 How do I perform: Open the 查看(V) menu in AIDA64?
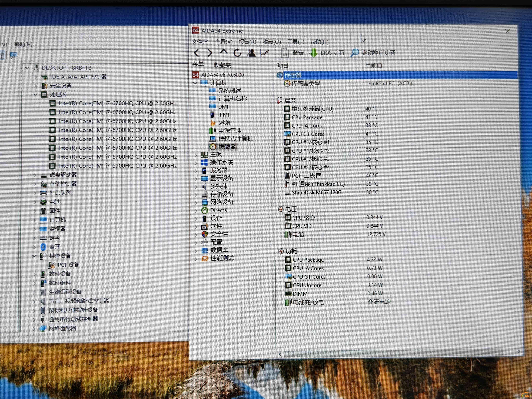(223, 42)
